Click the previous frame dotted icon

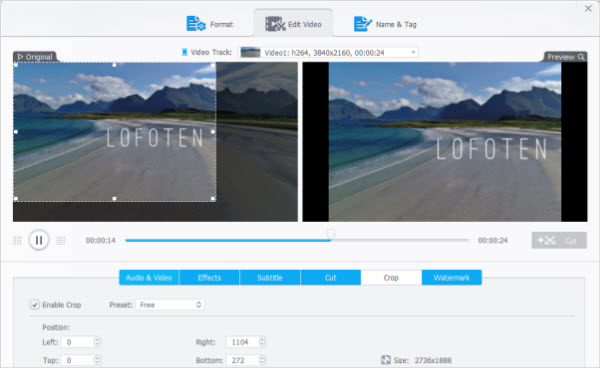(17, 240)
